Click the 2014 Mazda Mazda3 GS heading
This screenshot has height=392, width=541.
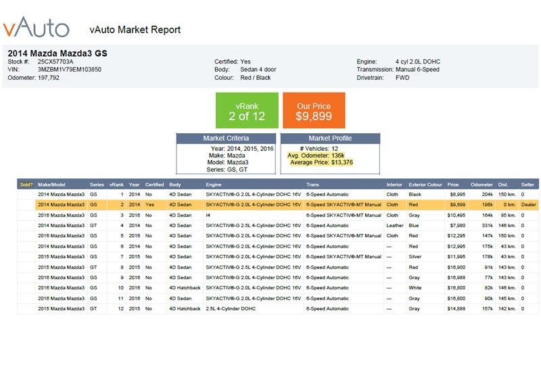point(57,53)
